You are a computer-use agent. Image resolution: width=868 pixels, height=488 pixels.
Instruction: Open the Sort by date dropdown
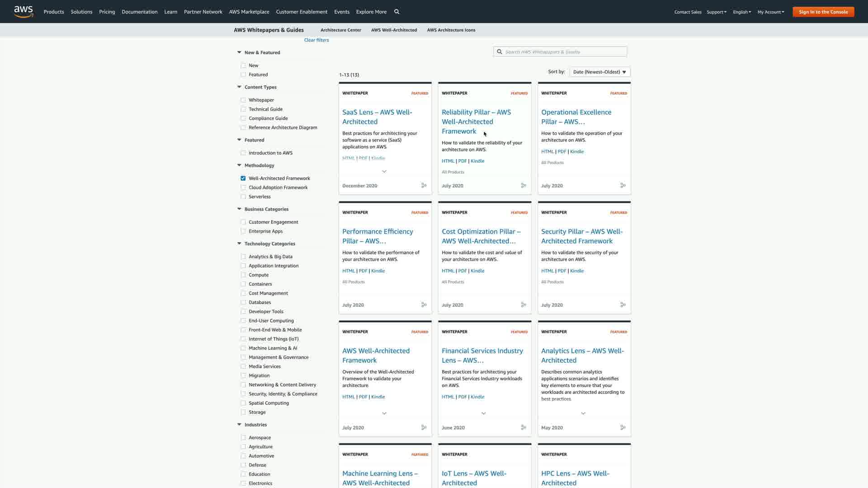point(599,72)
